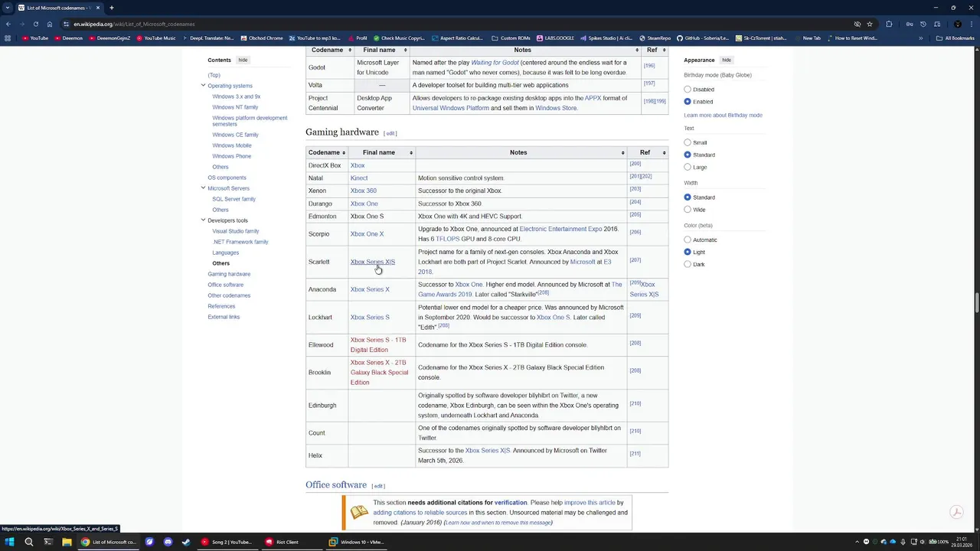Collapse Microsoft Servers in contents
The image size is (980, 551).
203,188
